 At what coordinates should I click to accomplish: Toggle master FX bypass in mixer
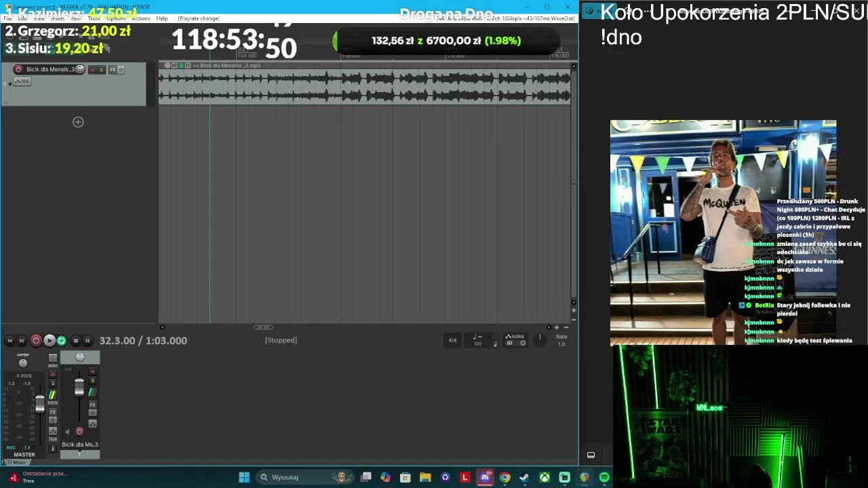pyautogui.click(x=53, y=421)
